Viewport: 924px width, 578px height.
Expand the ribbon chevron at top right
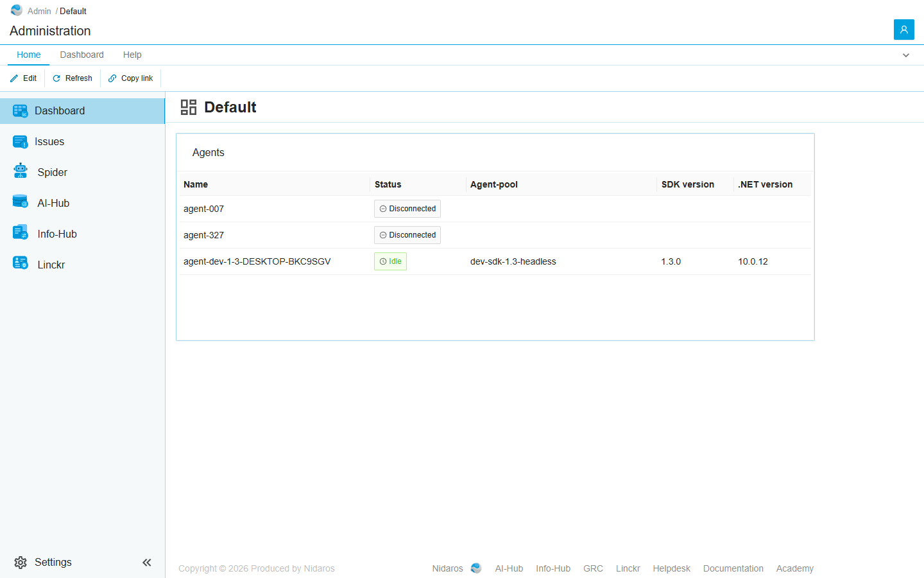(906, 55)
